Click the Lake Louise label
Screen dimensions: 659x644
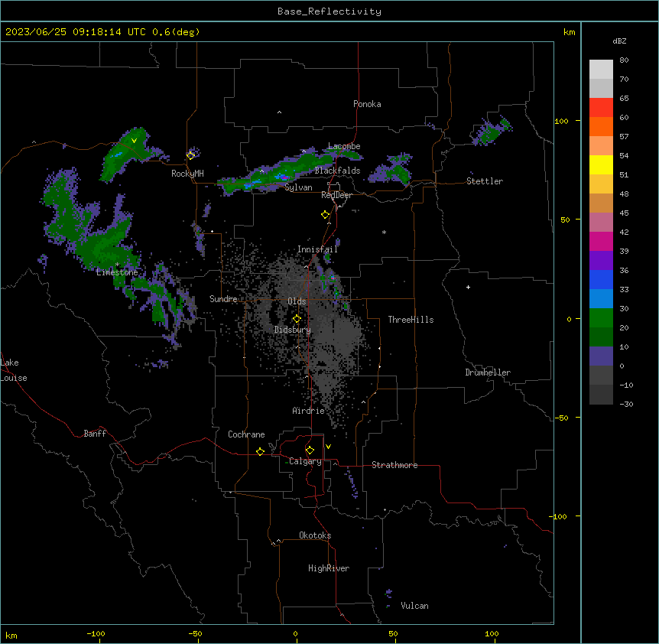[14, 370]
